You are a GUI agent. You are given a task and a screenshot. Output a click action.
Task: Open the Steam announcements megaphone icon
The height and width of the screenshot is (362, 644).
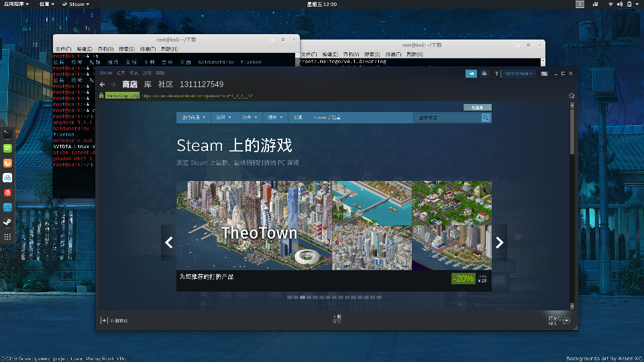[x=471, y=74]
